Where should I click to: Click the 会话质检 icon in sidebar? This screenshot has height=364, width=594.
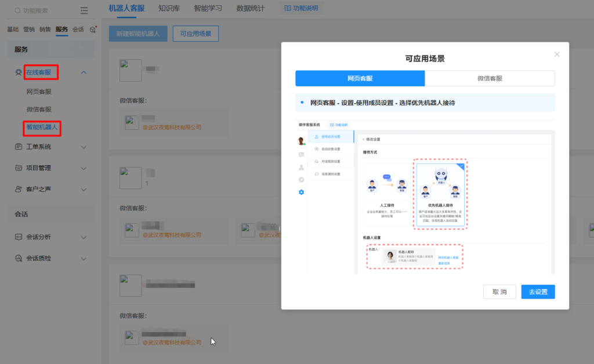pyautogui.click(x=19, y=259)
